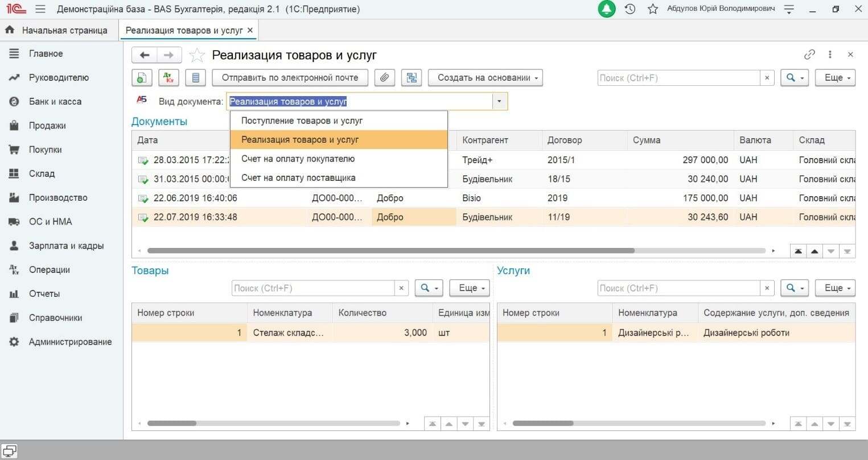Open Банк и касса section
This screenshot has height=460, width=868.
(55, 101)
